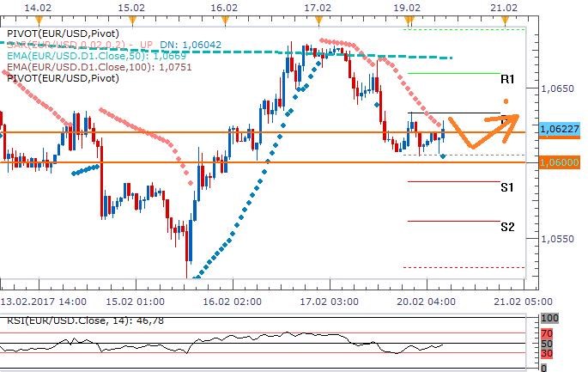Screen dimensions: 588x372
Task: Select the 17.02 orange triangle marker
Action: pos(318,18)
